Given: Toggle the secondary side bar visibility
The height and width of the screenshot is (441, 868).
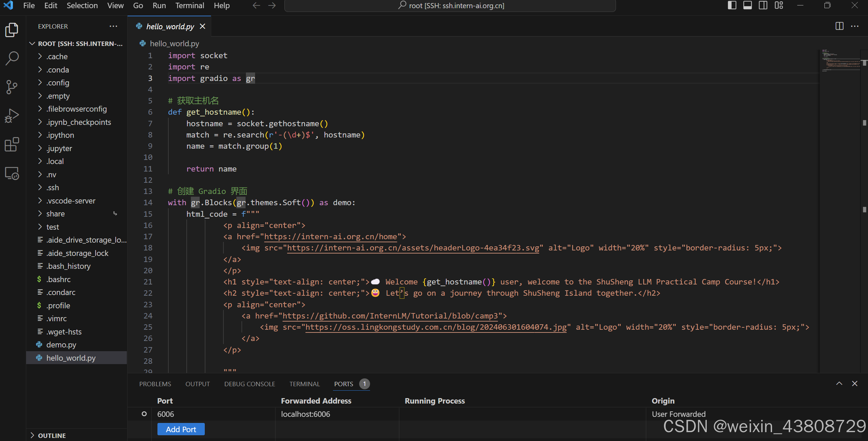Looking at the screenshot, I should pyautogui.click(x=763, y=5).
